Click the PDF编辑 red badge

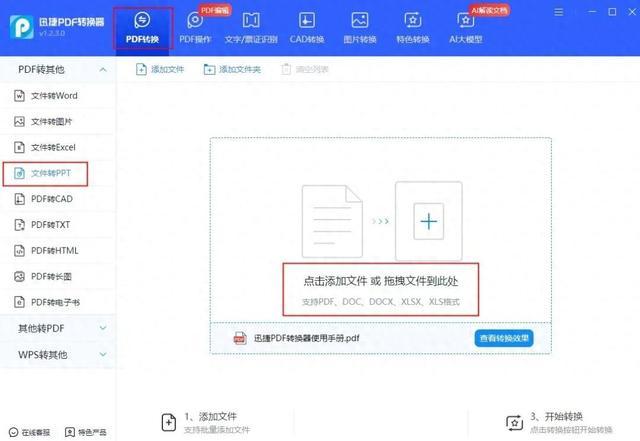(215, 10)
